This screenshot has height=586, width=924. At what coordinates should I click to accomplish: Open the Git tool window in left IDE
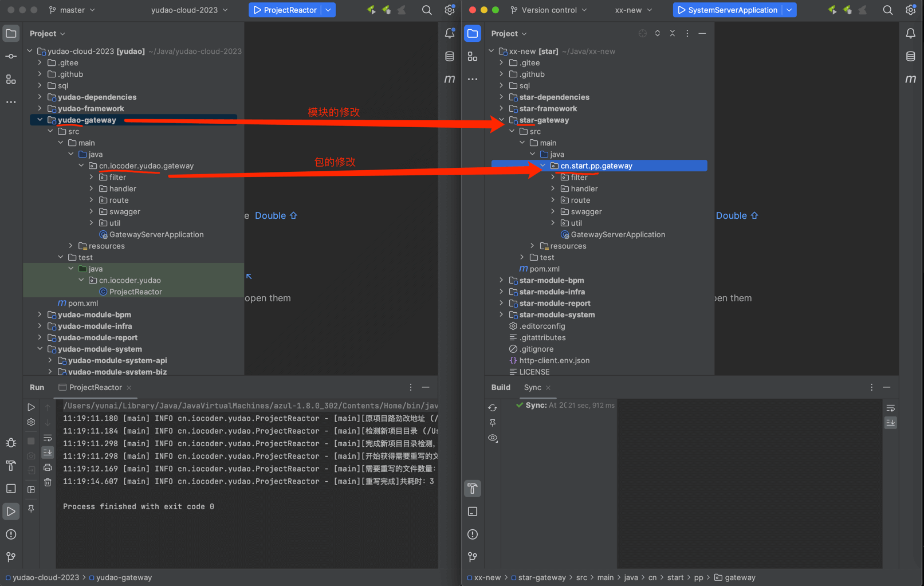[11, 557]
